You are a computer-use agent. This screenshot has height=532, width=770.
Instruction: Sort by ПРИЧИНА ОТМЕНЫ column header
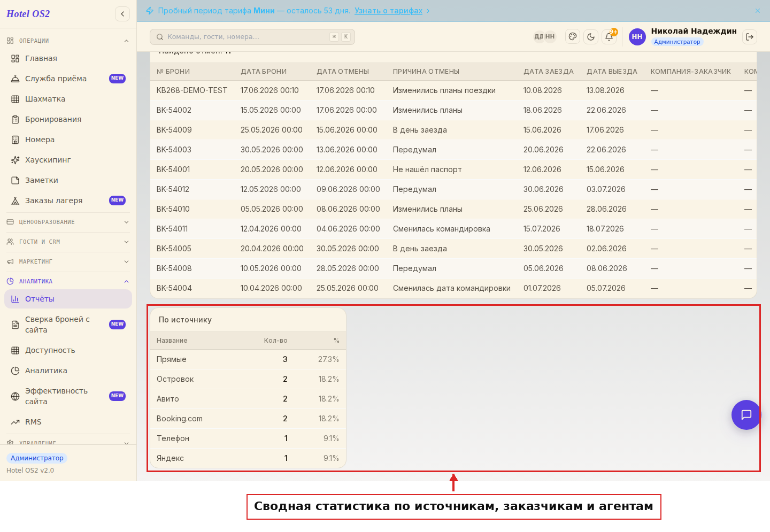(426, 72)
